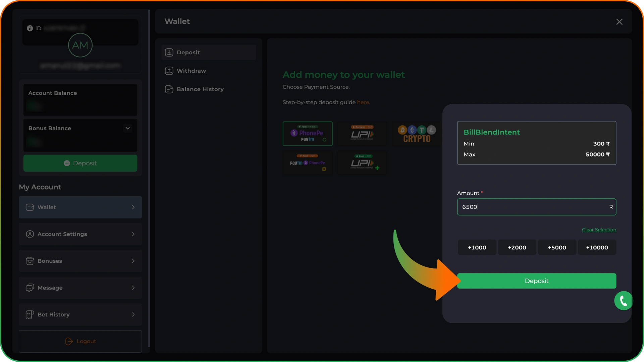Expand the Bonus Balance dropdown
This screenshot has height=362, width=644.
(128, 128)
